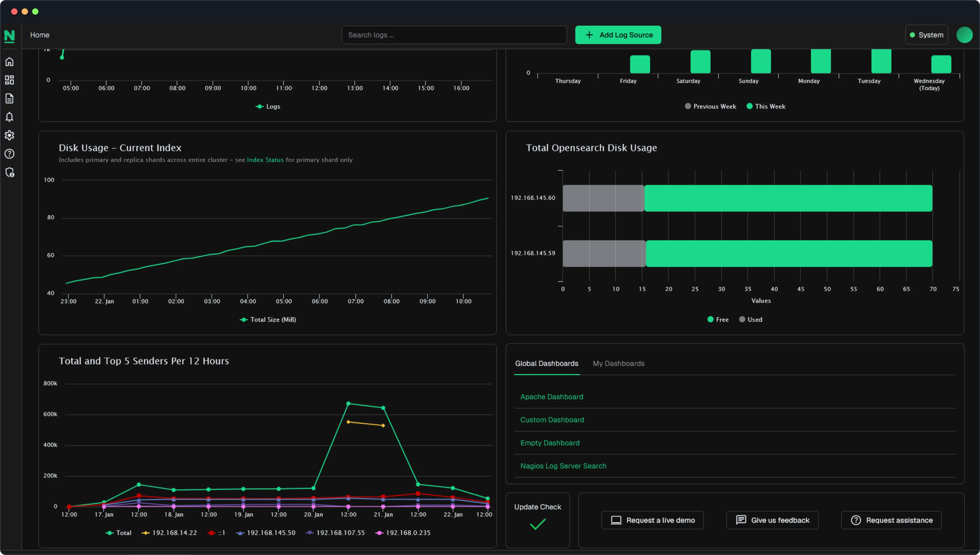This screenshot has height=555, width=980.
Task: Select the Dashboards grid icon in sidebar
Action: point(10,80)
